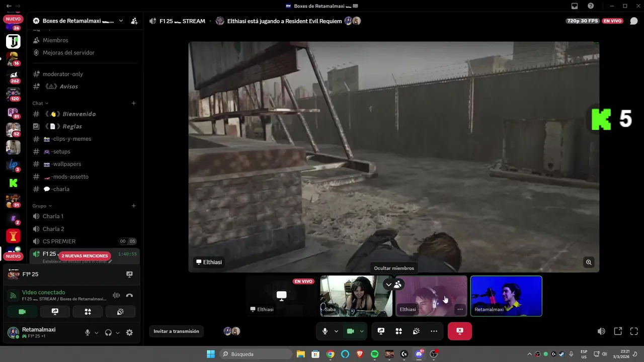Click the Windows taskbar search box
Viewport: 644px width, 362px height.
(256, 354)
